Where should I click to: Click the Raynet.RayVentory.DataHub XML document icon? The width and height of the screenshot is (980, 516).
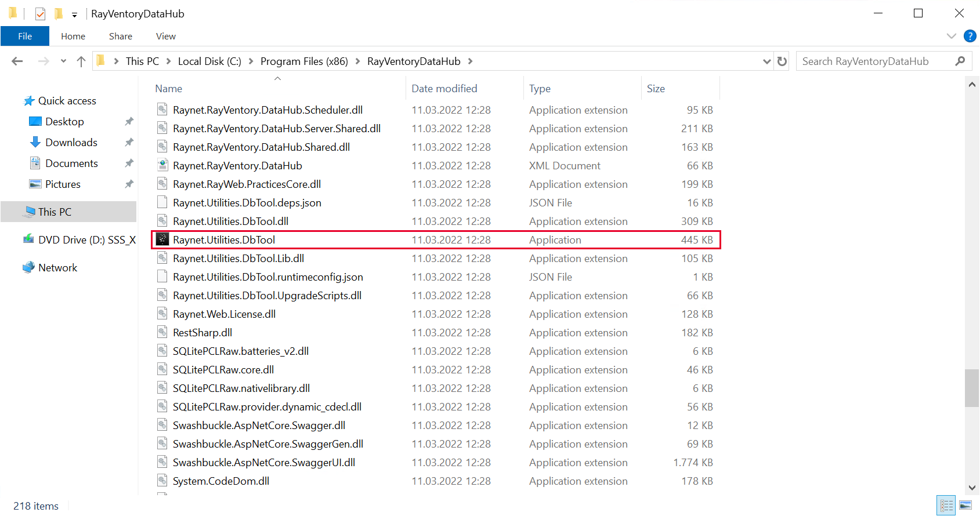click(x=162, y=165)
